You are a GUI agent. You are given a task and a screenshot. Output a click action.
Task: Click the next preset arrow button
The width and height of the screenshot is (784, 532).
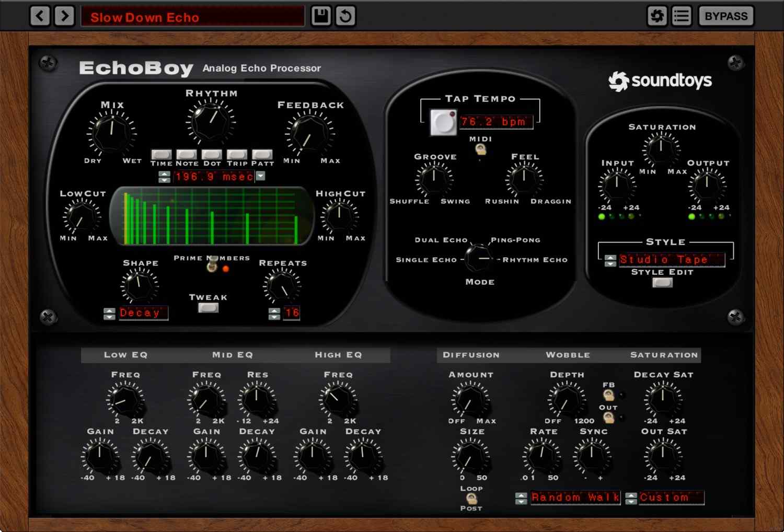pyautogui.click(x=65, y=16)
